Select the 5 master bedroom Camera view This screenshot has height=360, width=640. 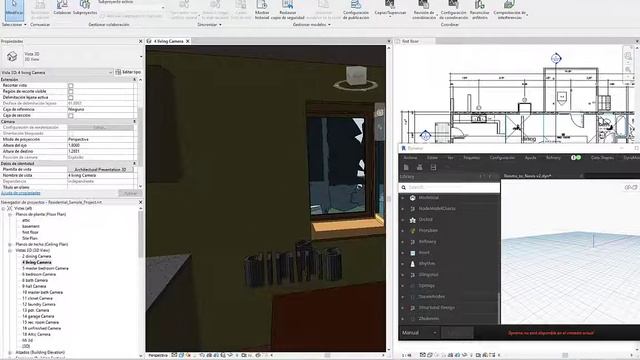click(x=45, y=269)
